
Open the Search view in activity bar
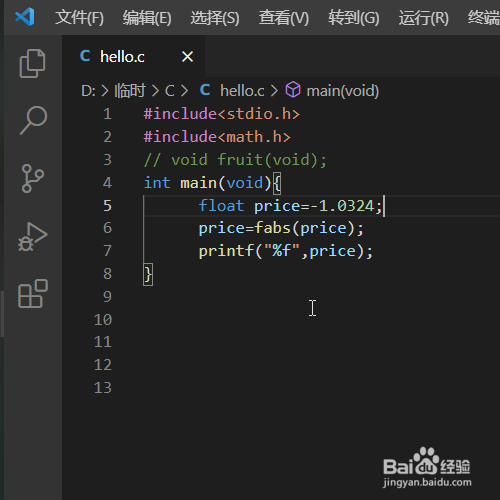pyautogui.click(x=33, y=120)
